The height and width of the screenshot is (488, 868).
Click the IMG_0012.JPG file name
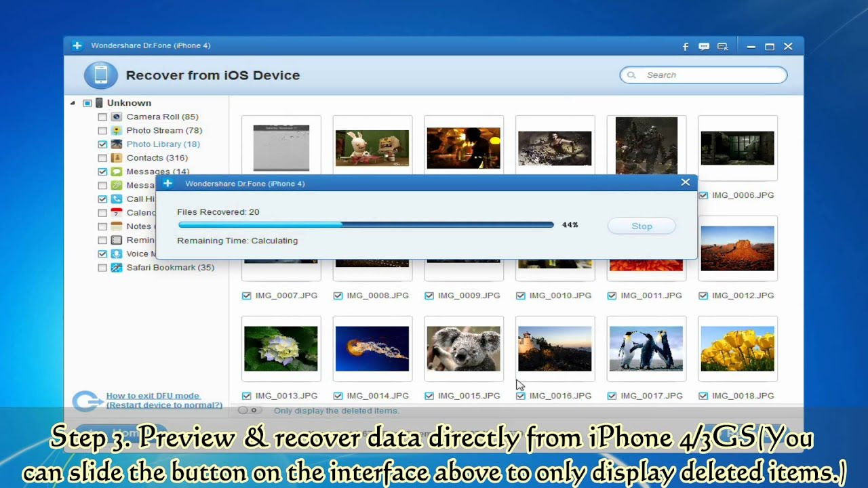click(x=743, y=296)
